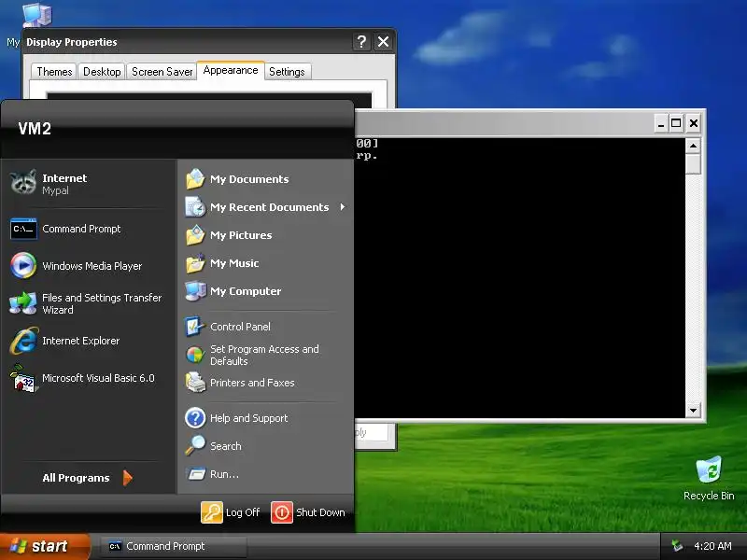Open Printers and Faxes icon
This screenshot has height=560, width=747.
pyautogui.click(x=195, y=383)
